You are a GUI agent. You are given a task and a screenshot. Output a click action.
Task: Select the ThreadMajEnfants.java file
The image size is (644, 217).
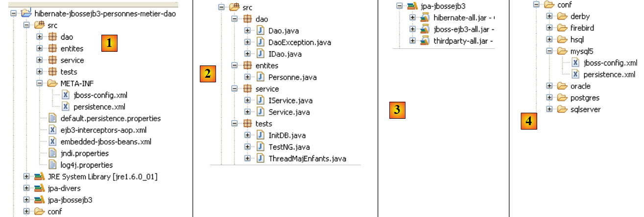click(307, 158)
